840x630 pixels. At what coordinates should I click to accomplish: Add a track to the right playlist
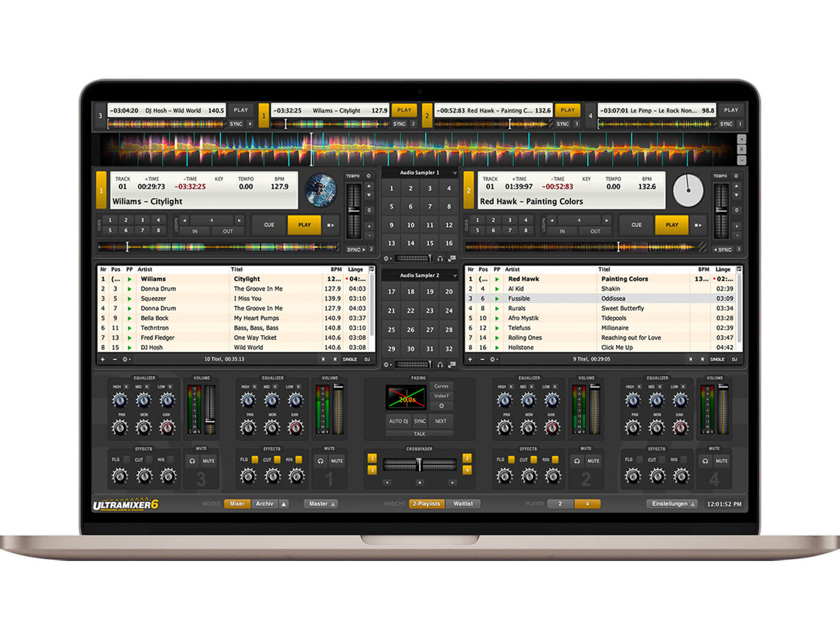[470, 359]
